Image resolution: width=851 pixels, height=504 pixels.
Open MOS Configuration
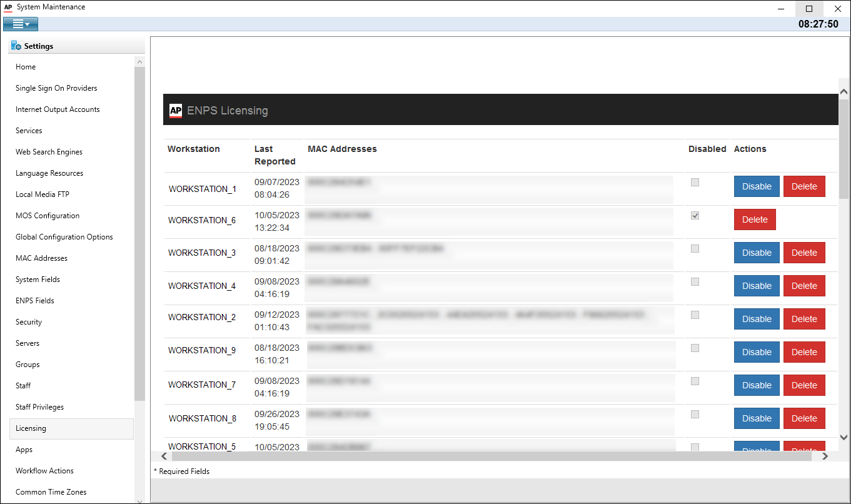tap(48, 216)
